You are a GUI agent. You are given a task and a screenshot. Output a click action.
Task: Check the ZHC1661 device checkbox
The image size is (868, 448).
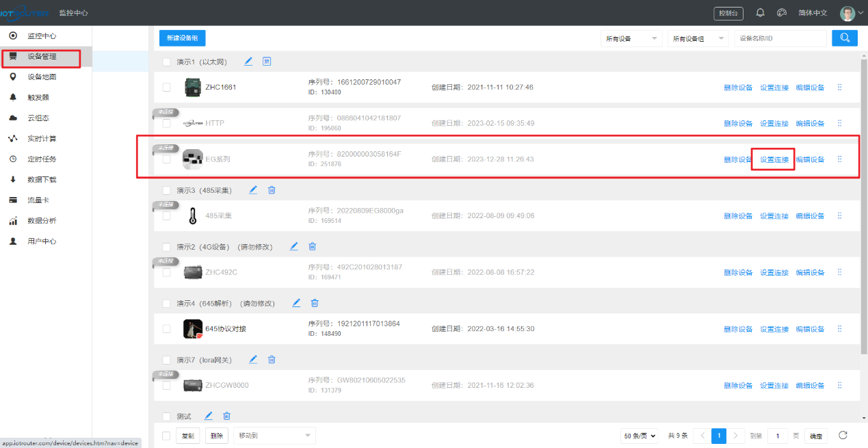pyautogui.click(x=166, y=88)
